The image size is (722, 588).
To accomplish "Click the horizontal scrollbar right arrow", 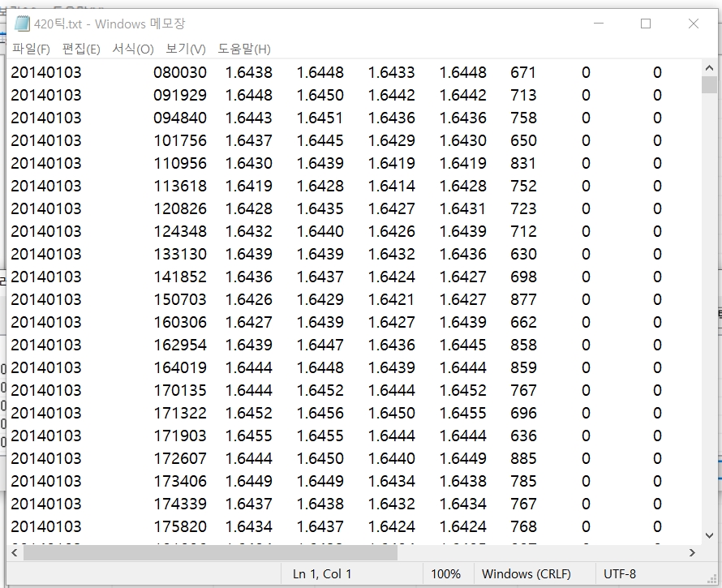I will [x=692, y=552].
